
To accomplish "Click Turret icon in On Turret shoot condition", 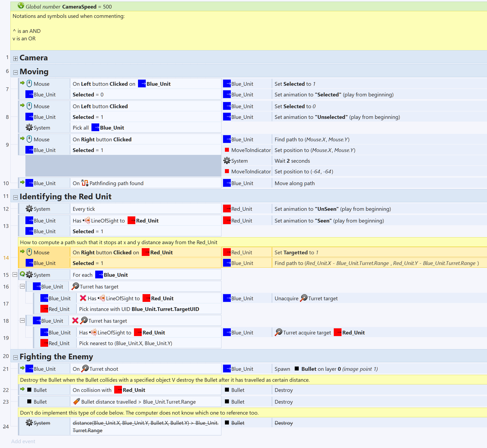I will (85, 369).
